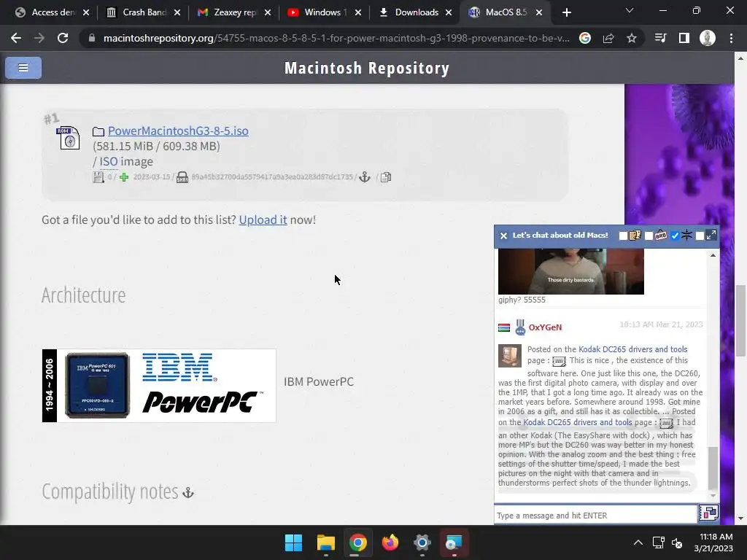The height and width of the screenshot is (560, 747).
Task: Show hidden system tray icons chevron
Action: pos(638,542)
